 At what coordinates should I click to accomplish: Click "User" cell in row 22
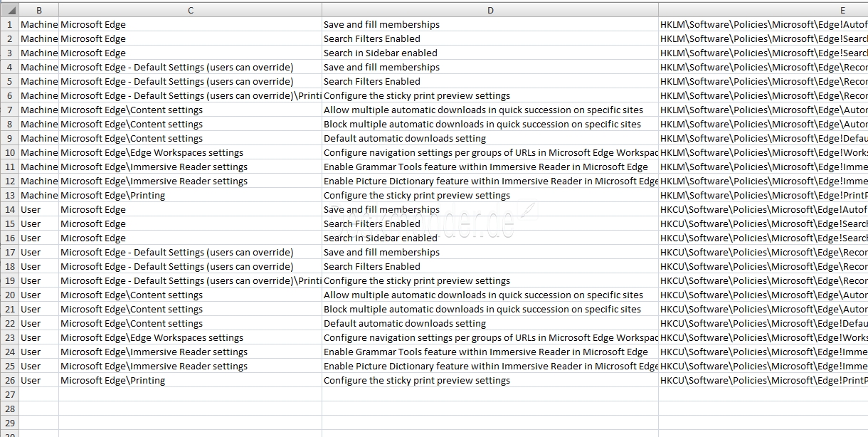click(x=38, y=323)
